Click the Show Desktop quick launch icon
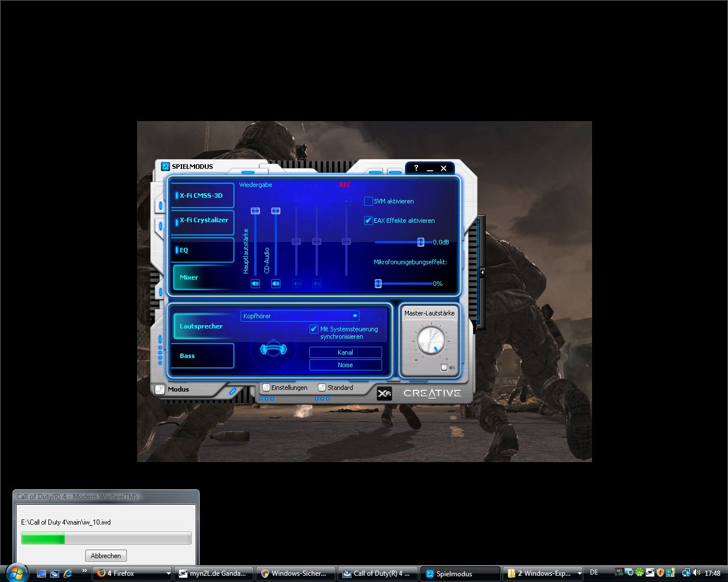 tap(42, 573)
